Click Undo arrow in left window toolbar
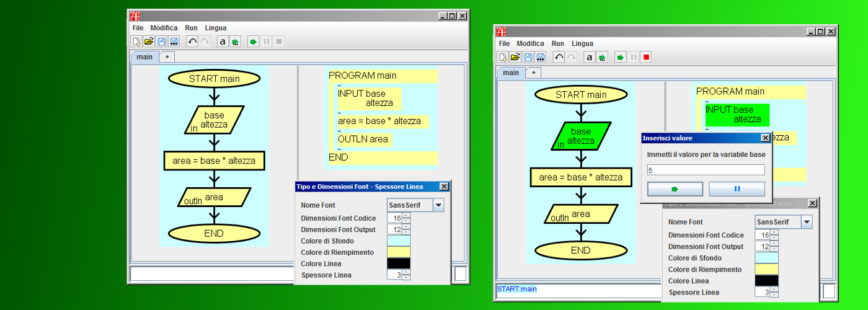 192,42
